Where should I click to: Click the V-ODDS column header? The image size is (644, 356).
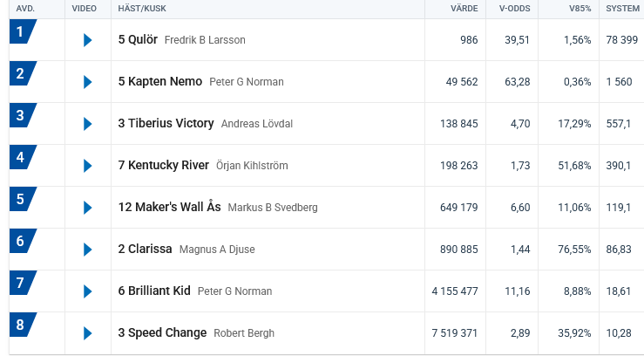513,9
